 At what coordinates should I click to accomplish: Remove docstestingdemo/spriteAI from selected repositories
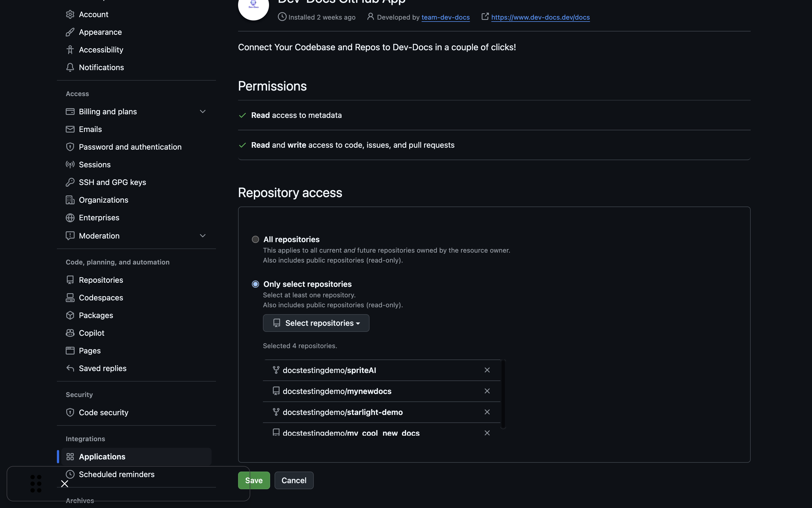point(487,370)
